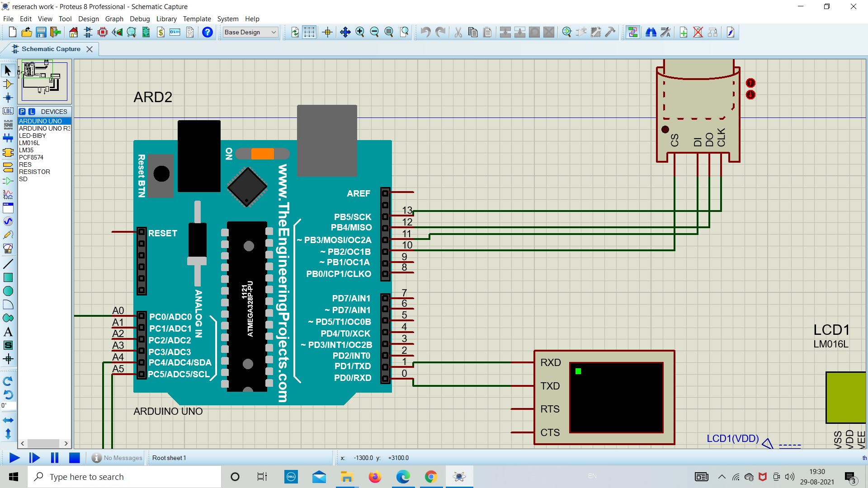Close project with the door icon
Image resolution: width=868 pixels, height=488 pixels.
click(56, 32)
